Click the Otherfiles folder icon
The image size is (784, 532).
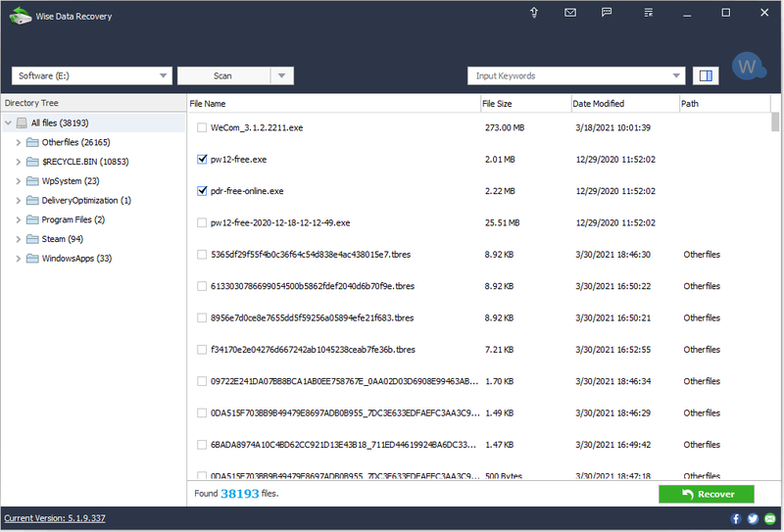(32, 142)
